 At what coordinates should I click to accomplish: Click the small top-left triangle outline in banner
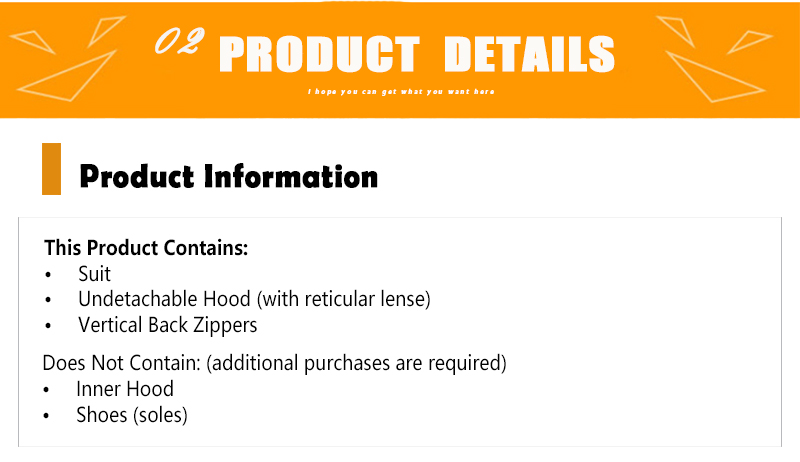105,31
